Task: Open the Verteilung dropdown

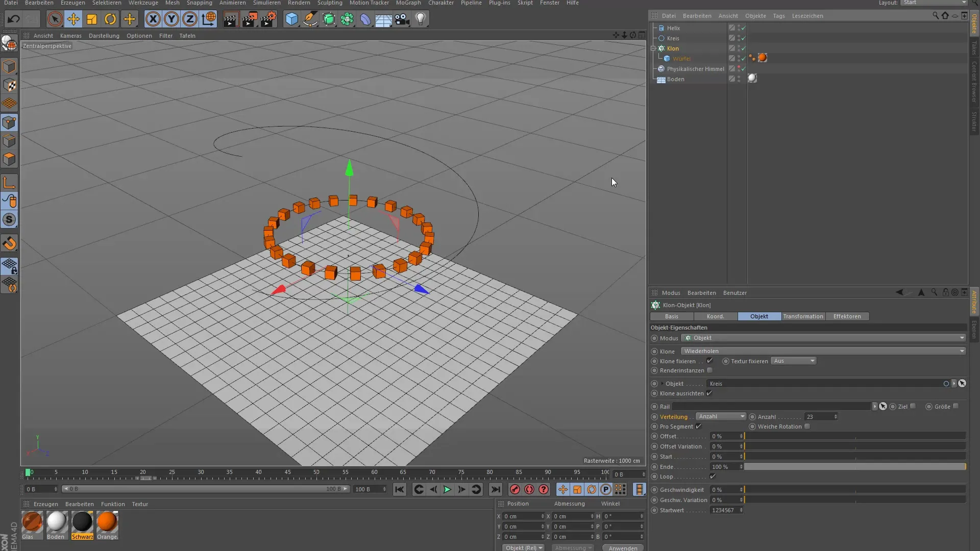Action: [721, 417]
